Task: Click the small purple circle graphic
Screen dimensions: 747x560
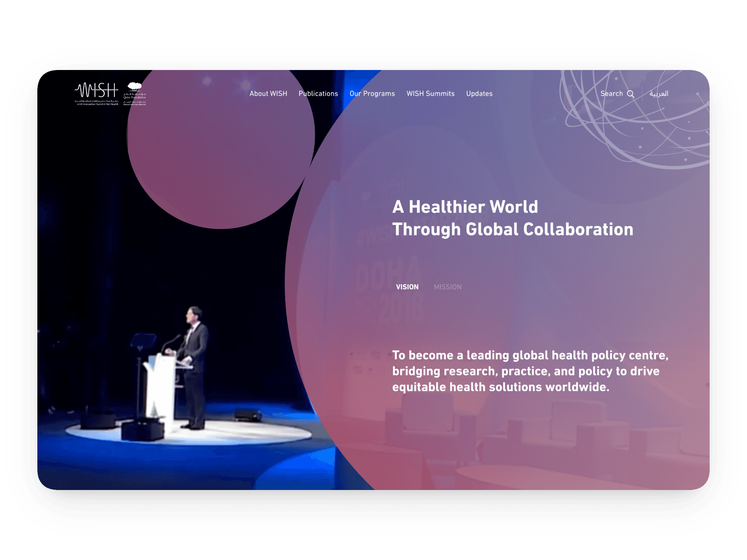Action: [221, 156]
